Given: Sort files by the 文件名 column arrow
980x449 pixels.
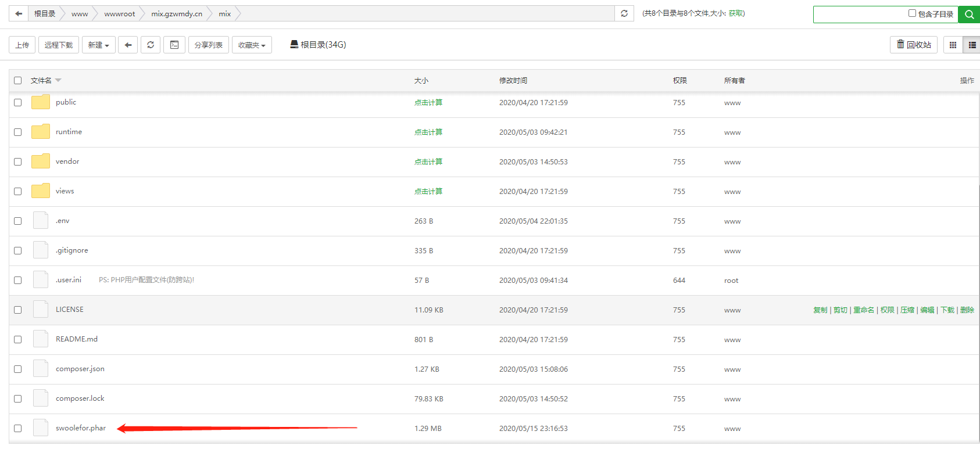Looking at the screenshot, I should pos(58,80).
